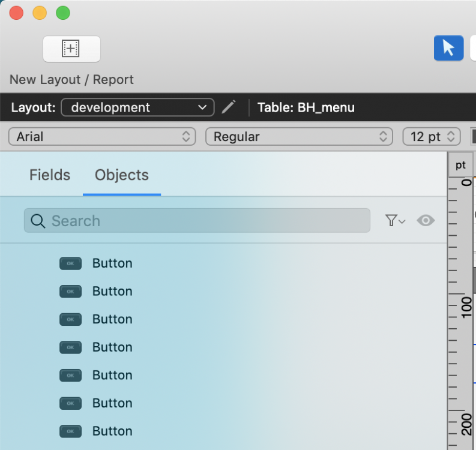Click the Table: BH_menu label
This screenshot has width=476, height=450.
click(x=306, y=107)
